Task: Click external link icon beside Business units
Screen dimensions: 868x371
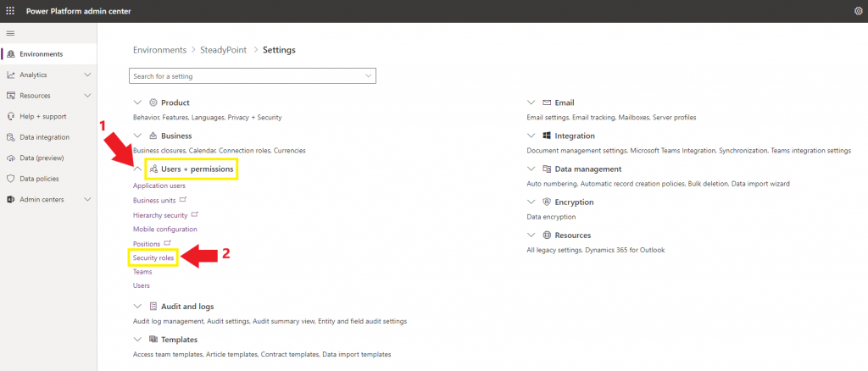Action: pos(183,200)
